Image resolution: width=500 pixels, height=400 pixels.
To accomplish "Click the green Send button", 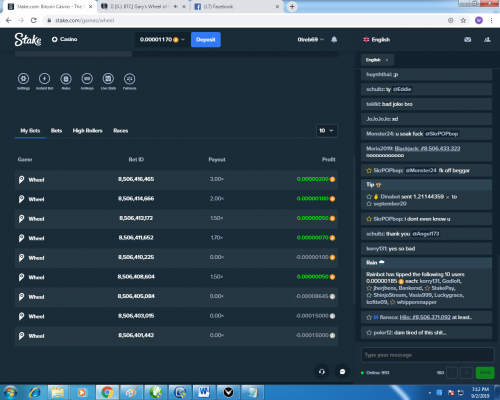I will [x=485, y=372].
